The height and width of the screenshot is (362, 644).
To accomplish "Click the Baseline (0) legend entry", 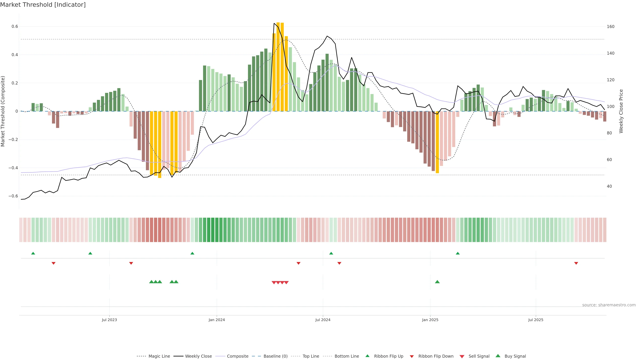I will [276, 356].
